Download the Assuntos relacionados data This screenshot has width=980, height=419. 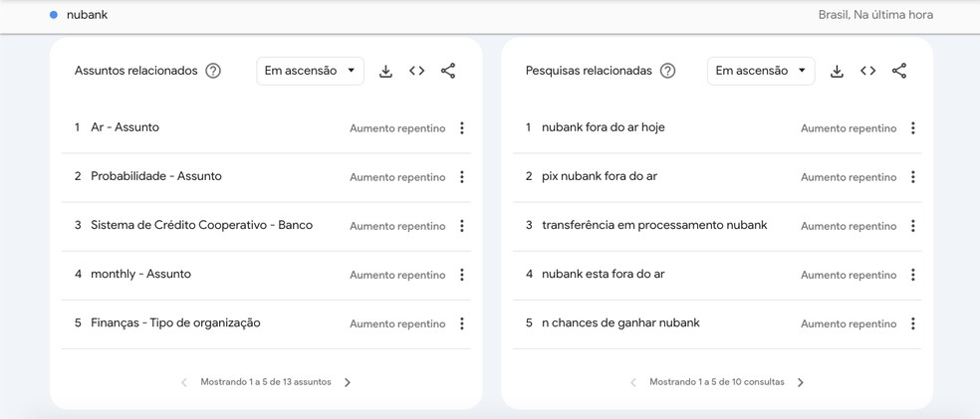pos(385,72)
